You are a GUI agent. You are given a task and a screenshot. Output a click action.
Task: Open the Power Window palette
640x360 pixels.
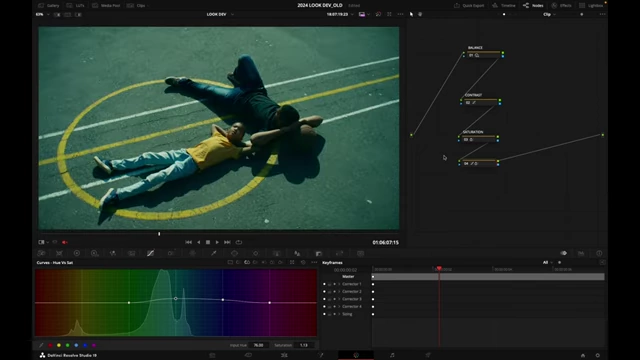point(234,253)
